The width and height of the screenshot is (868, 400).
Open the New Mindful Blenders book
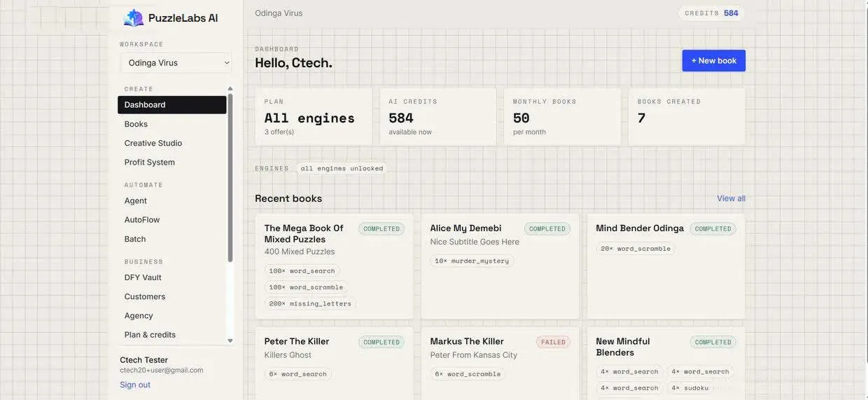coord(666,363)
